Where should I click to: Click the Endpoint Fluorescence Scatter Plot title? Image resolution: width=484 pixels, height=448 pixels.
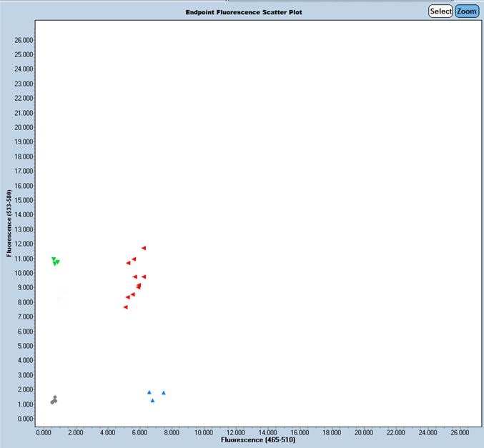[243, 12]
